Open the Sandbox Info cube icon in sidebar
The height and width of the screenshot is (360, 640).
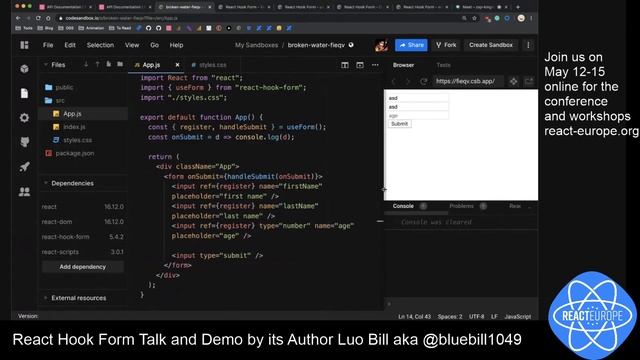click(x=24, y=69)
